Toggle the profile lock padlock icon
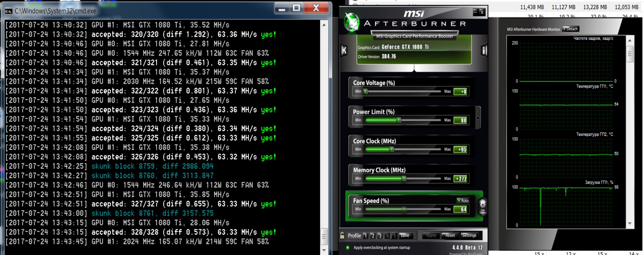644x255 pixels. tap(342, 235)
